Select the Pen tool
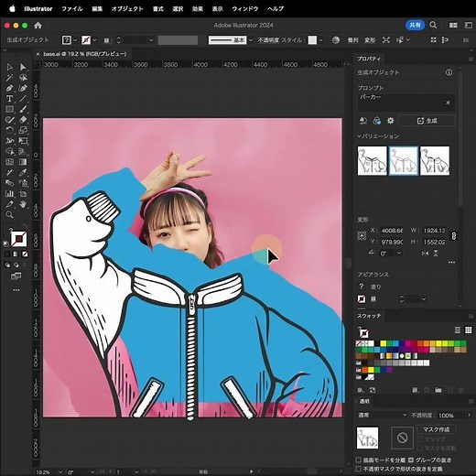Viewport: 476px width, 476px height. click(9, 88)
